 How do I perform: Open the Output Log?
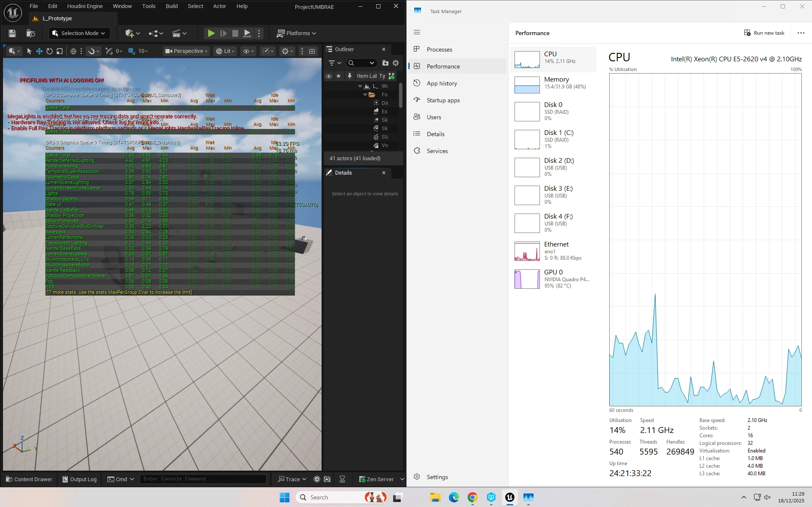click(80, 479)
